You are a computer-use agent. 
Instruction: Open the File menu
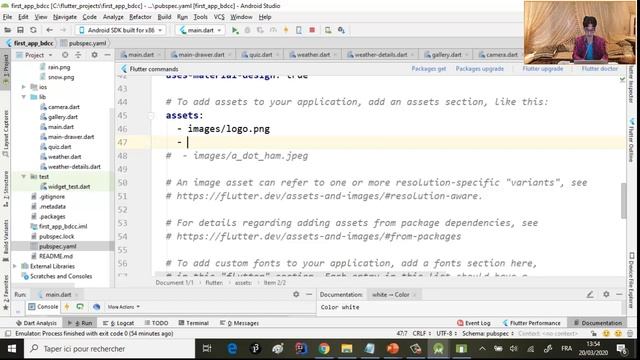[7, 17]
